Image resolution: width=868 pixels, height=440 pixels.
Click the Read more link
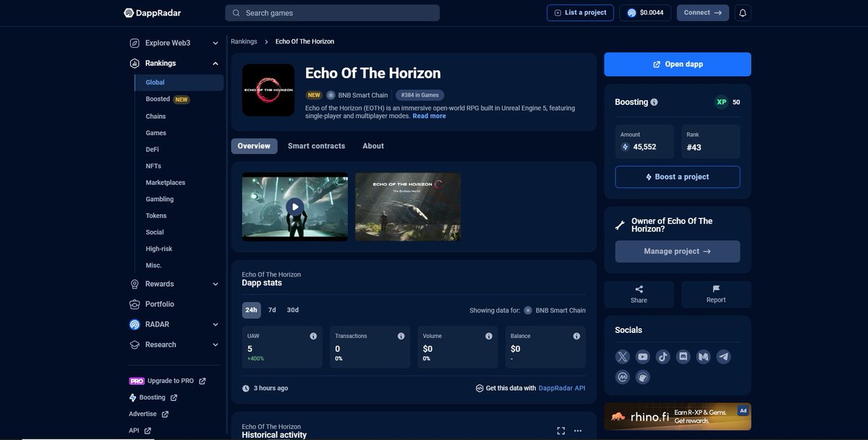430,116
